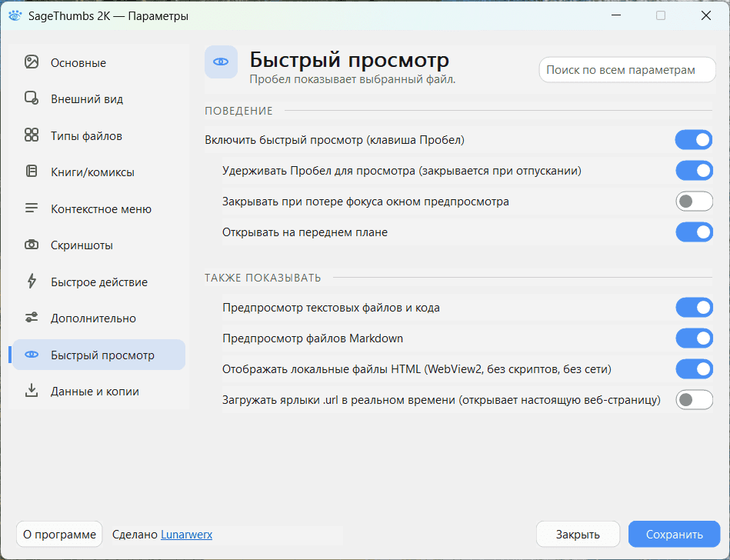The width and height of the screenshot is (730, 560).
Task: Click the Внешний вид appearance icon
Action: 32,98
